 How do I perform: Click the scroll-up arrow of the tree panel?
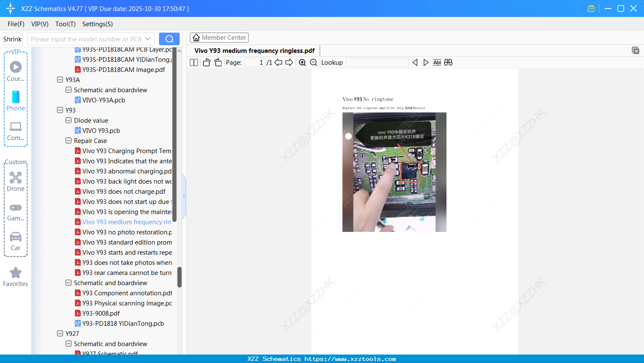click(x=179, y=51)
